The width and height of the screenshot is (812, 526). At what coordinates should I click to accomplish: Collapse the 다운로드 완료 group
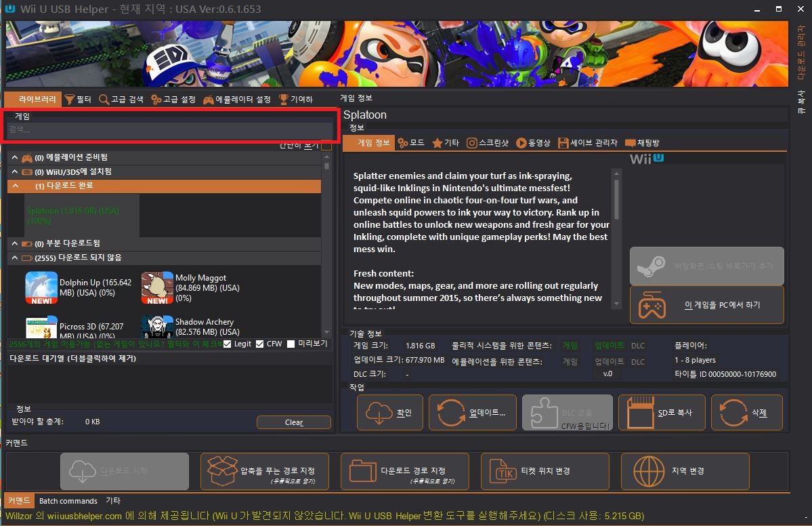16,186
